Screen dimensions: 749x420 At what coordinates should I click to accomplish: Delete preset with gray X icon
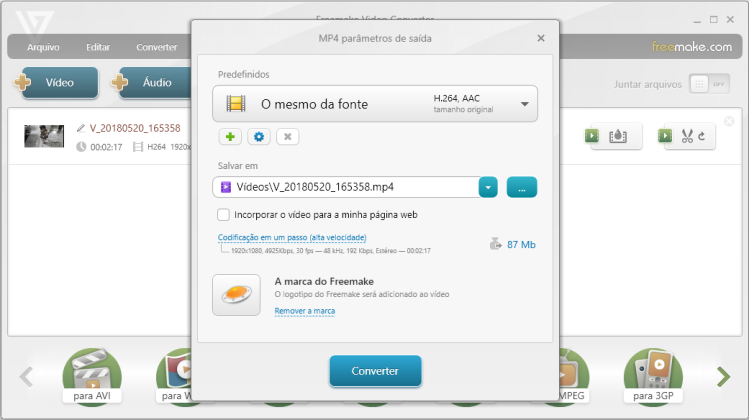tap(288, 137)
